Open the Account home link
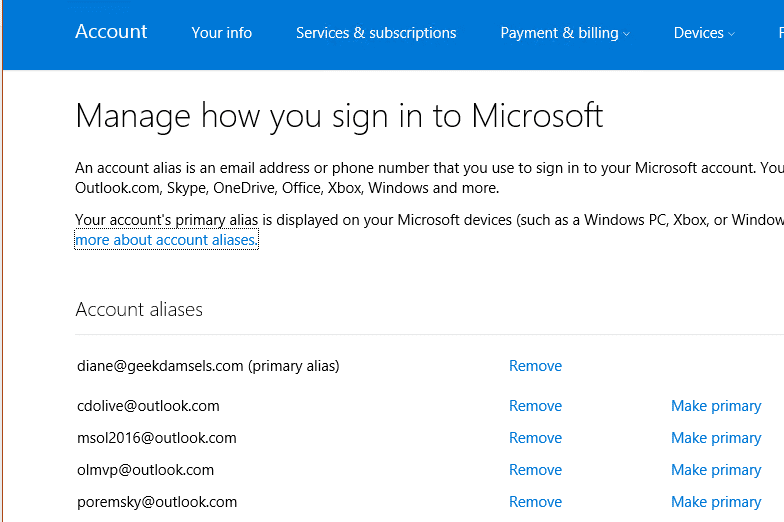784x522 pixels. point(111,32)
